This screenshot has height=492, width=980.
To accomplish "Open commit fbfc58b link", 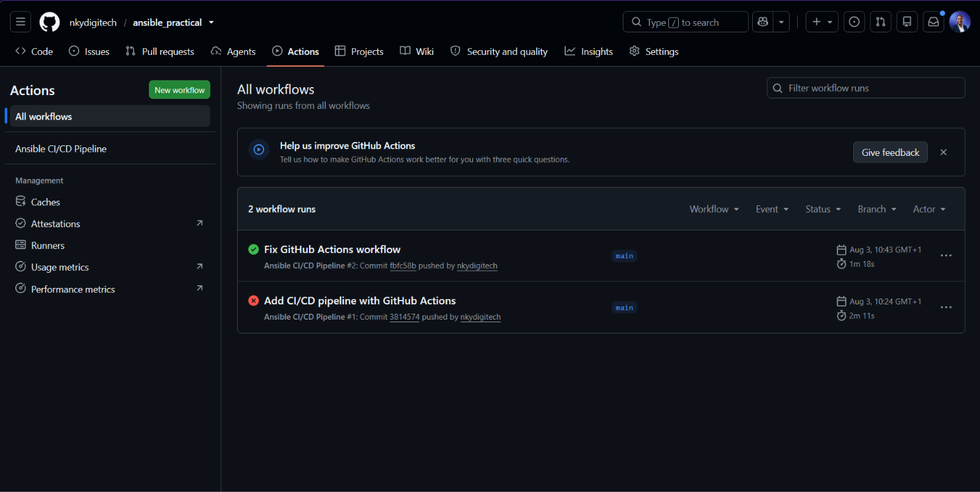I will coord(403,265).
